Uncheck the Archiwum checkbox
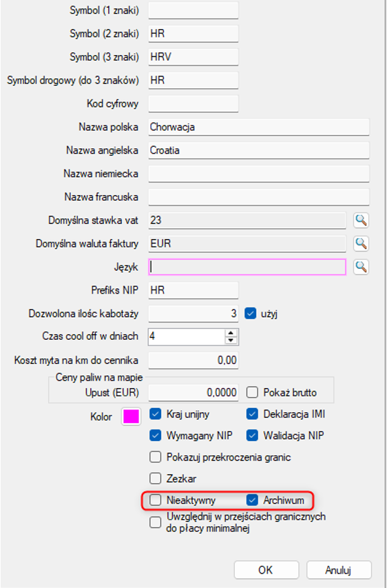 (x=252, y=500)
